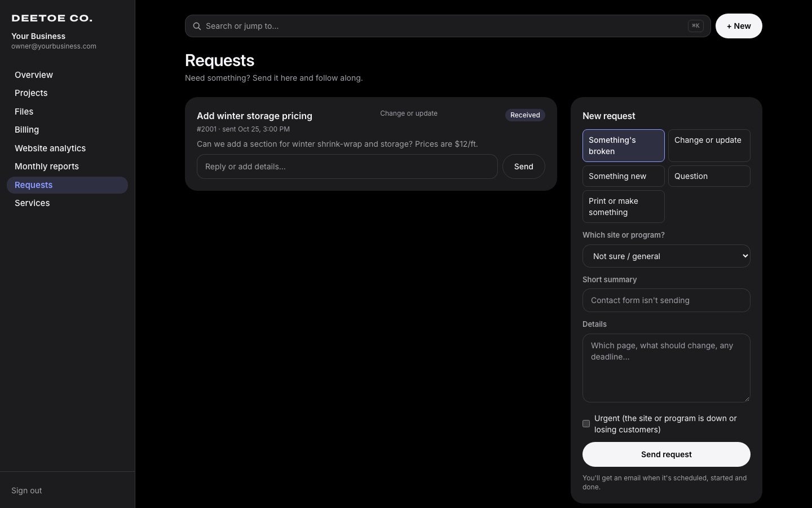Open Website analytics page

[x=67, y=148]
